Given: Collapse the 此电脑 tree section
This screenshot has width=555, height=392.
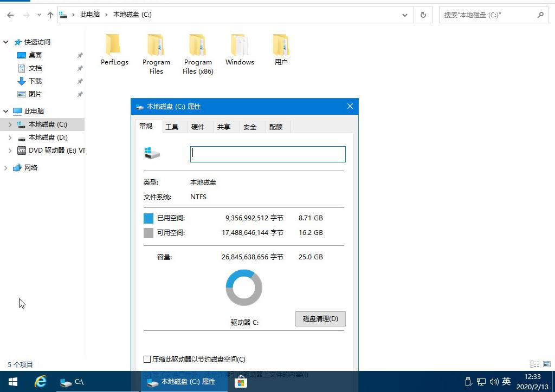Looking at the screenshot, I should [5, 112].
